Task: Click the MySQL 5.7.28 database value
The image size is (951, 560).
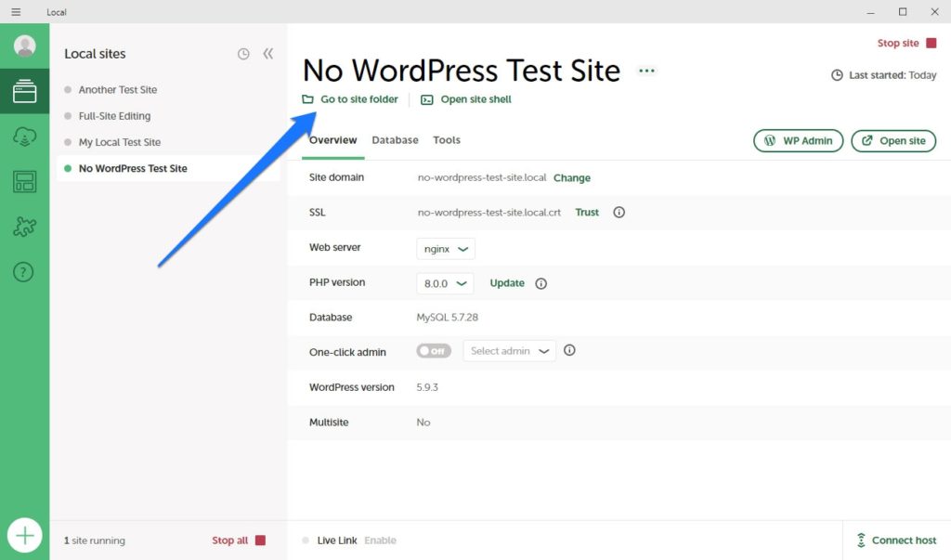Action: pos(447,318)
